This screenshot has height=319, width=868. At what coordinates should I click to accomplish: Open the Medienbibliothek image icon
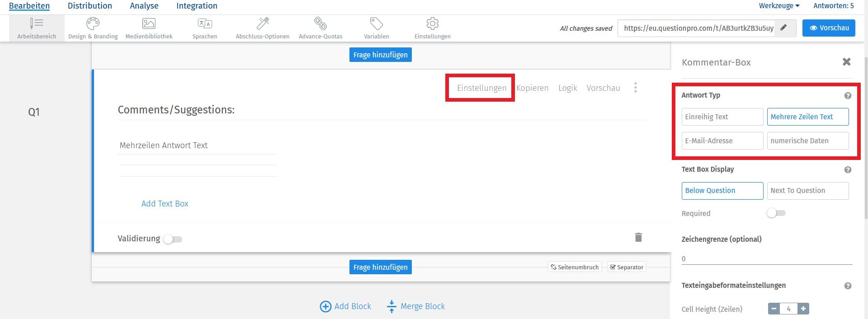149,23
